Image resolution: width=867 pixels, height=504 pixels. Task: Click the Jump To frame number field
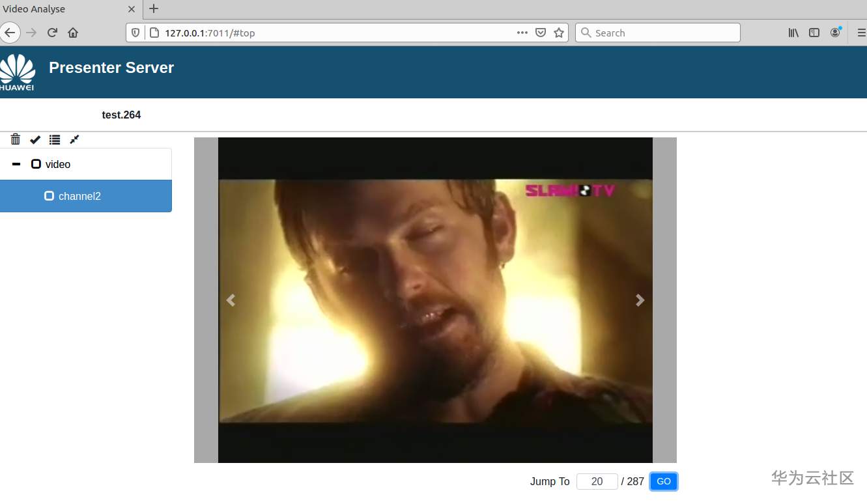(x=597, y=481)
